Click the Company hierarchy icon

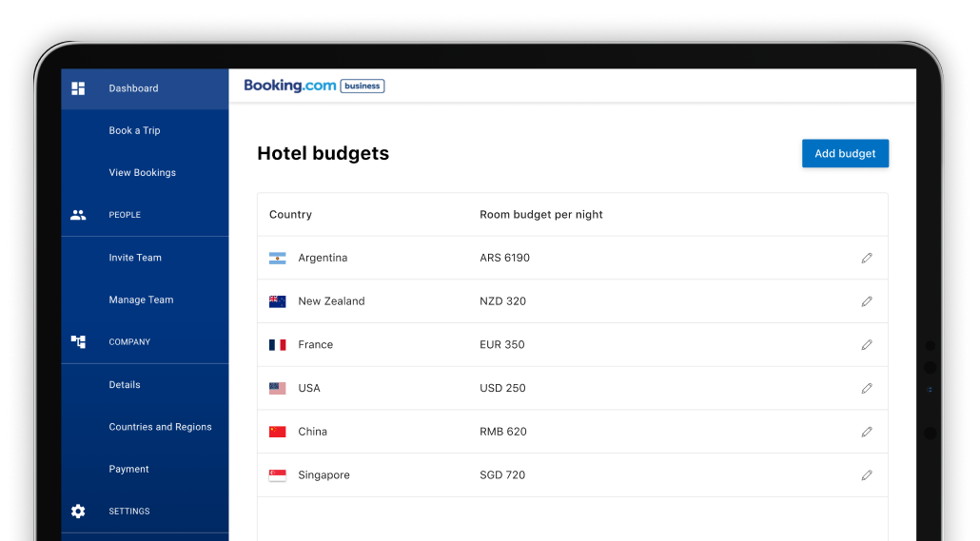pyautogui.click(x=78, y=341)
